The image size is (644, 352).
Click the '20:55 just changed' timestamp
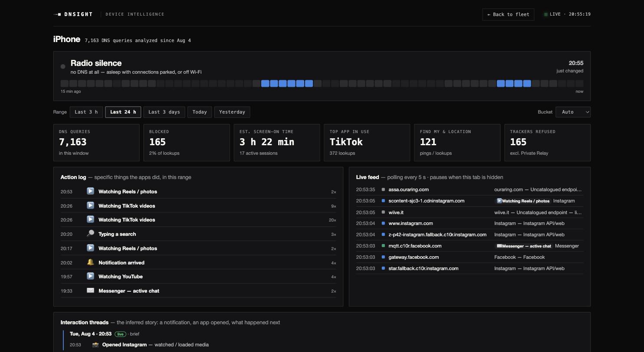pos(570,67)
